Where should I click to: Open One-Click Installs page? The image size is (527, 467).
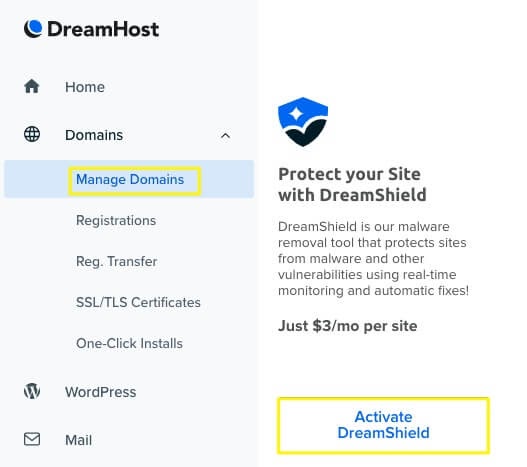(129, 343)
